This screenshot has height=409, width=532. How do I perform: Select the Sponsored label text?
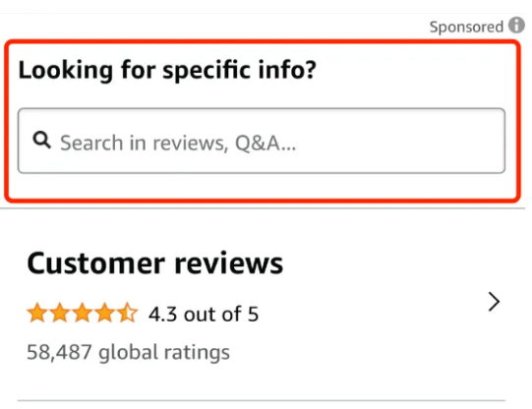(x=466, y=27)
